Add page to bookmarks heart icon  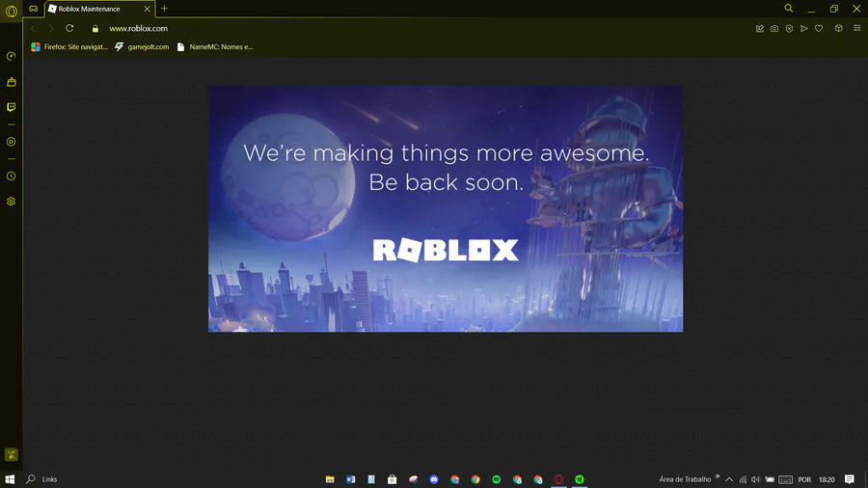(x=819, y=28)
